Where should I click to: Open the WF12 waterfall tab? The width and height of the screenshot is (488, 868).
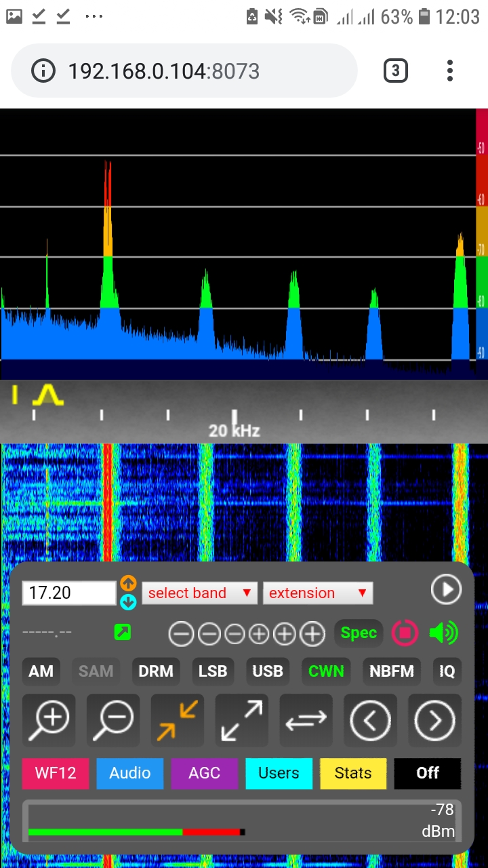pyautogui.click(x=56, y=773)
